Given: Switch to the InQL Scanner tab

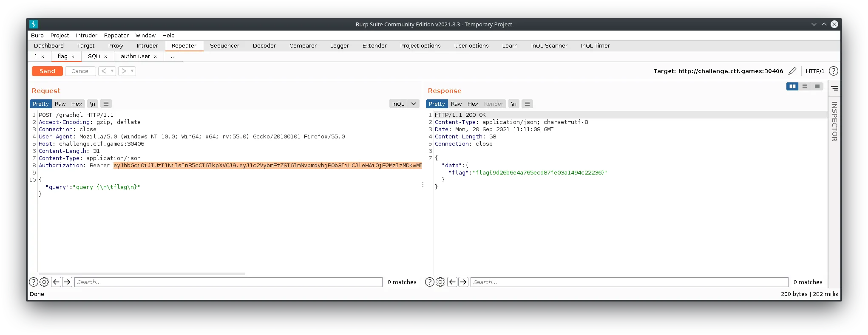Looking at the screenshot, I should 549,45.
